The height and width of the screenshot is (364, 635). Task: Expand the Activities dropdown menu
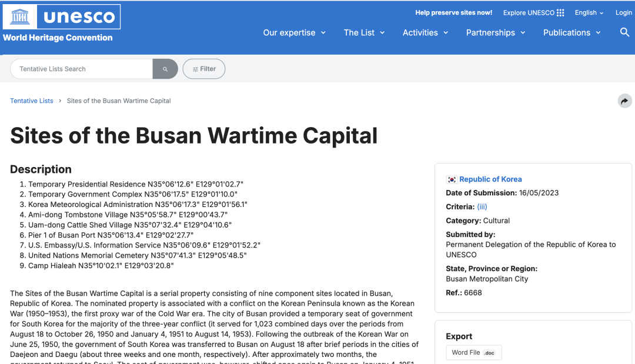425,33
